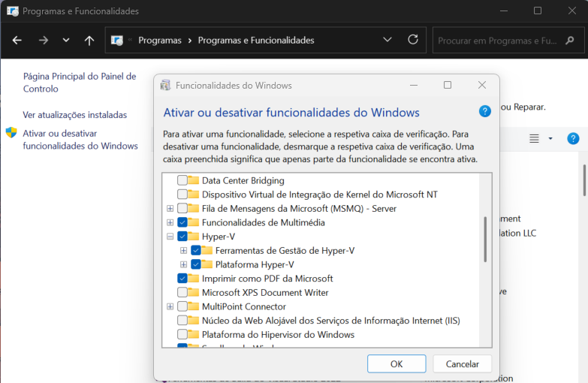Open help in Funcionalidades do Windows dialog
The height and width of the screenshot is (383, 588).
[x=485, y=111]
